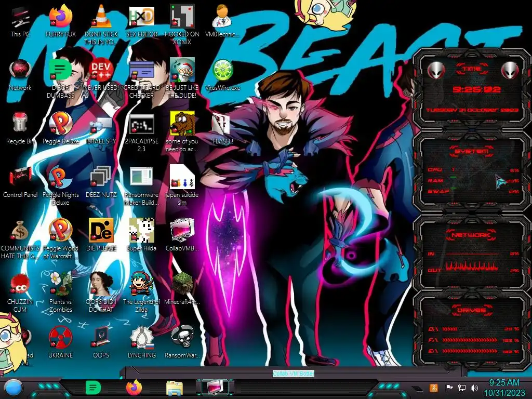The width and height of the screenshot is (532, 399).
Task: Click the network OUT traffic graph
Action: coord(473,267)
